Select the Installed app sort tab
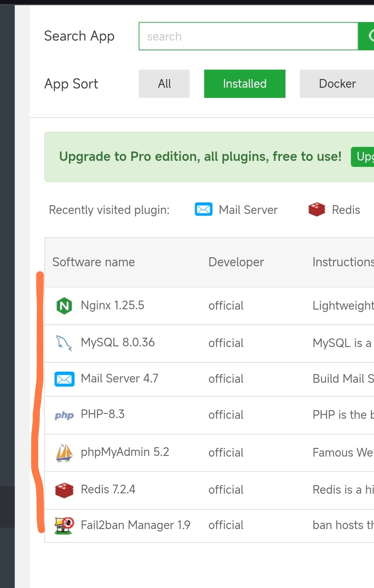374x588 pixels. click(x=244, y=84)
